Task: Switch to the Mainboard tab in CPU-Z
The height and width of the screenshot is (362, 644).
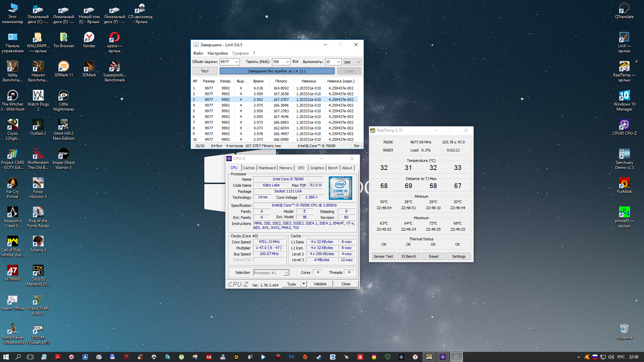Action: click(x=267, y=168)
